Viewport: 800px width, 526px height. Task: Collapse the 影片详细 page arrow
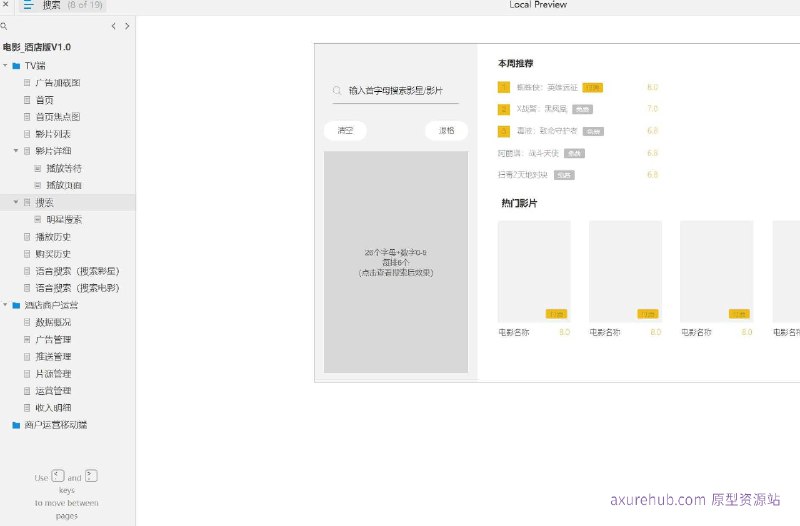point(16,151)
